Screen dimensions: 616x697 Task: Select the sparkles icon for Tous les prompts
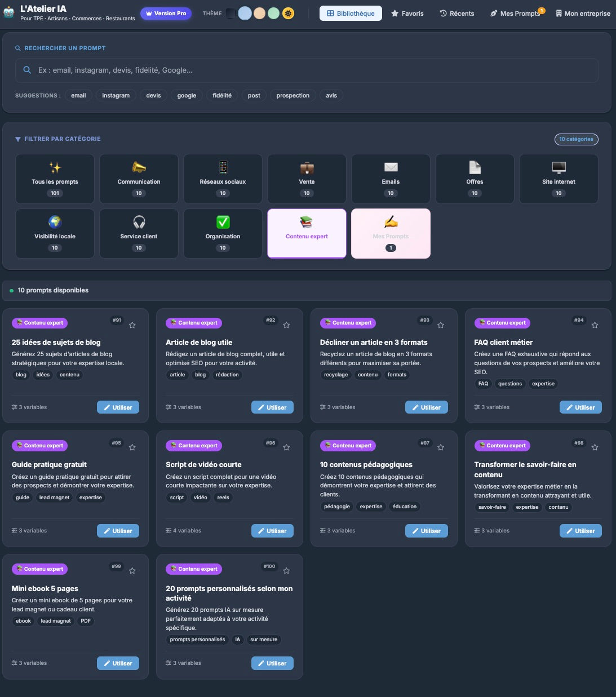click(55, 167)
